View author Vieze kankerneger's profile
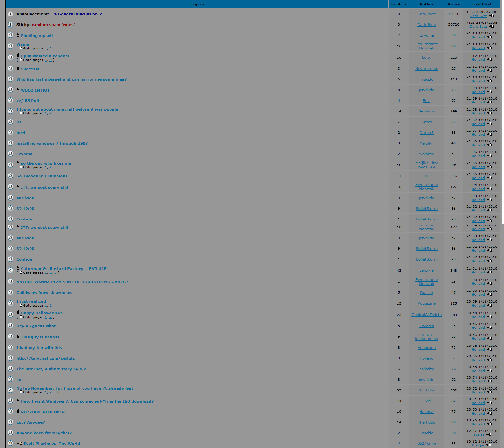 [x=427, y=337]
